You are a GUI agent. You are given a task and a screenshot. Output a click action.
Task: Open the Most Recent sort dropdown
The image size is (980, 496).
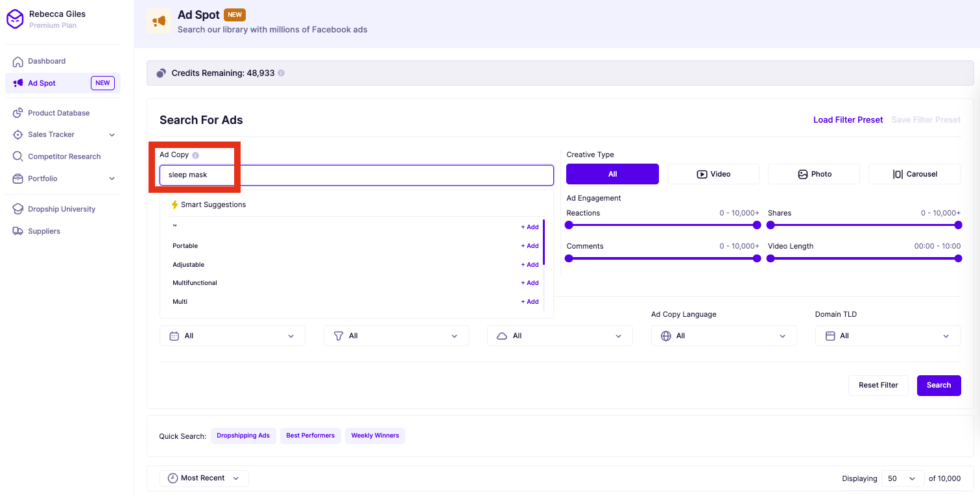click(204, 478)
